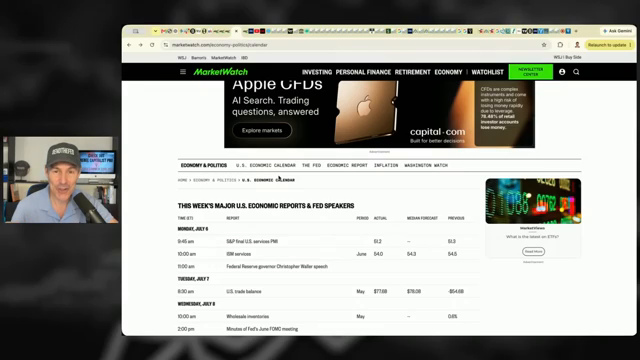The width and height of the screenshot is (640, 360).
Task: Click Read More button under MarketViews
Action: point(533,251)
